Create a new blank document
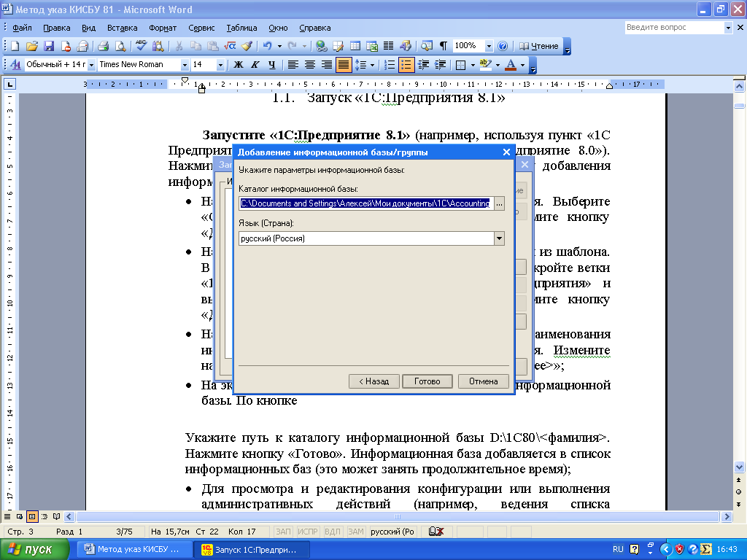The width and height of the screenshot is (747, 560). [x=15, y=46]
